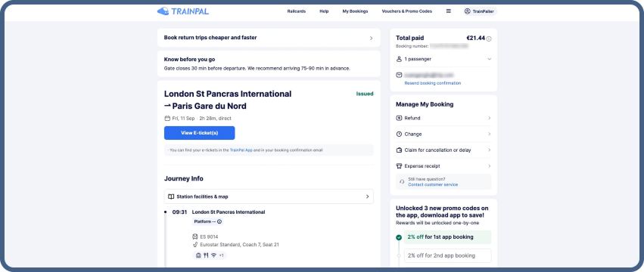This screenshot has height=272, width=644.
Task: Click the map icon for Station facilities
Action: tap(171, 196)
